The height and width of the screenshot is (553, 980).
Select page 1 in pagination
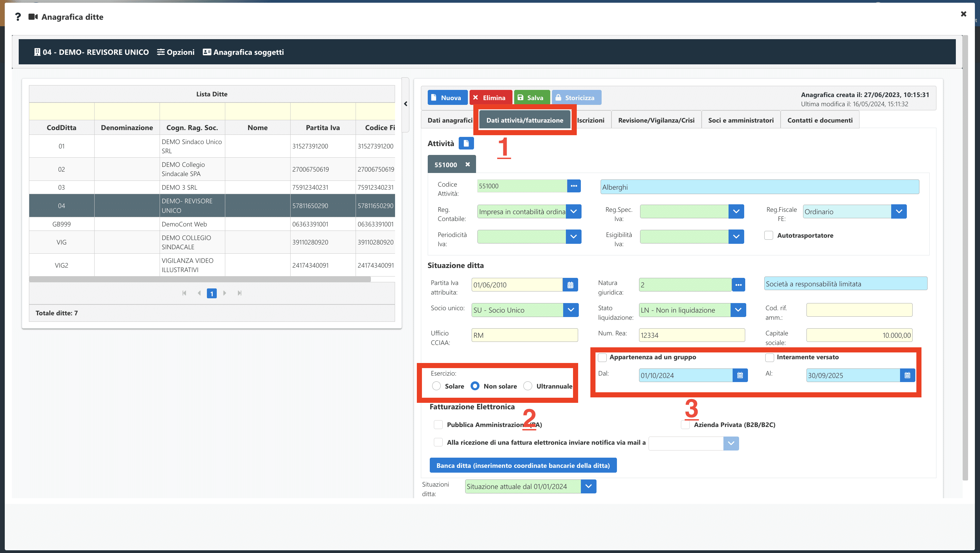[x=212, y=294]
